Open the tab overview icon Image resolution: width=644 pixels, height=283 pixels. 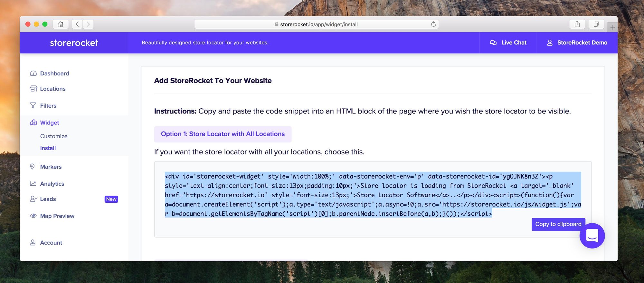596,24
